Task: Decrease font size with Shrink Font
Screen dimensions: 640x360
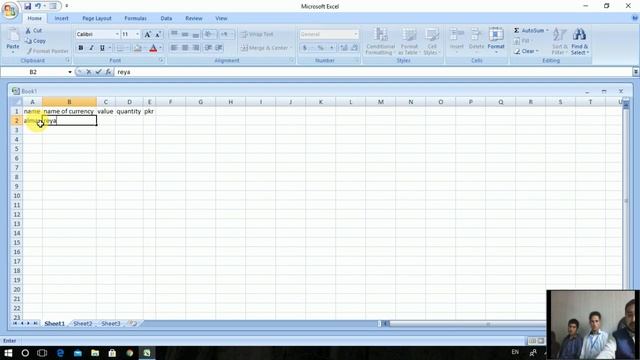Action: coord(158,34)
